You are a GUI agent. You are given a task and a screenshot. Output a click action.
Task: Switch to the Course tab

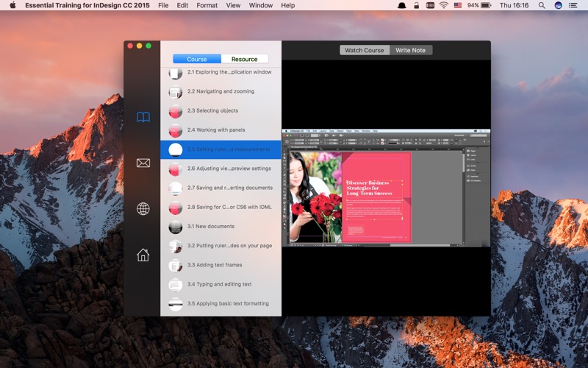tap(197, 59)
